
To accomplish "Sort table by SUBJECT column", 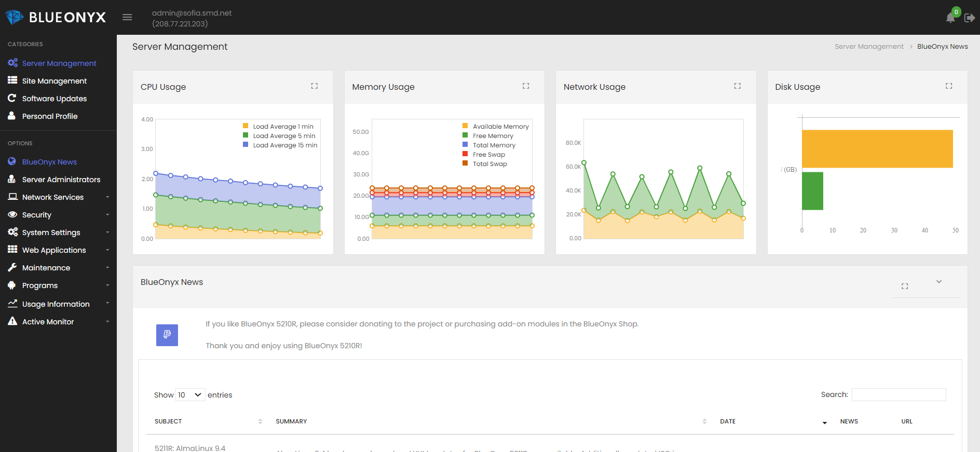I will (208, 421).
